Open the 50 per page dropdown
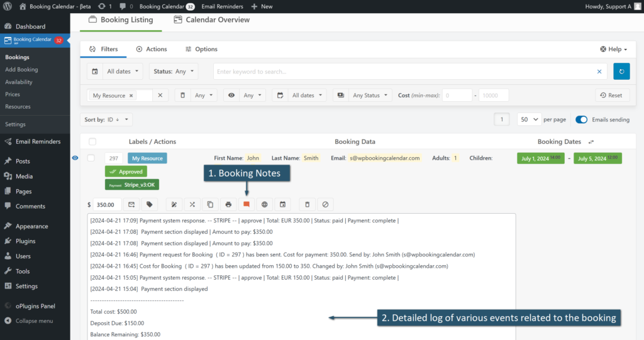Image resolution: width=644 pixels, height=340 pixels. 528,119
